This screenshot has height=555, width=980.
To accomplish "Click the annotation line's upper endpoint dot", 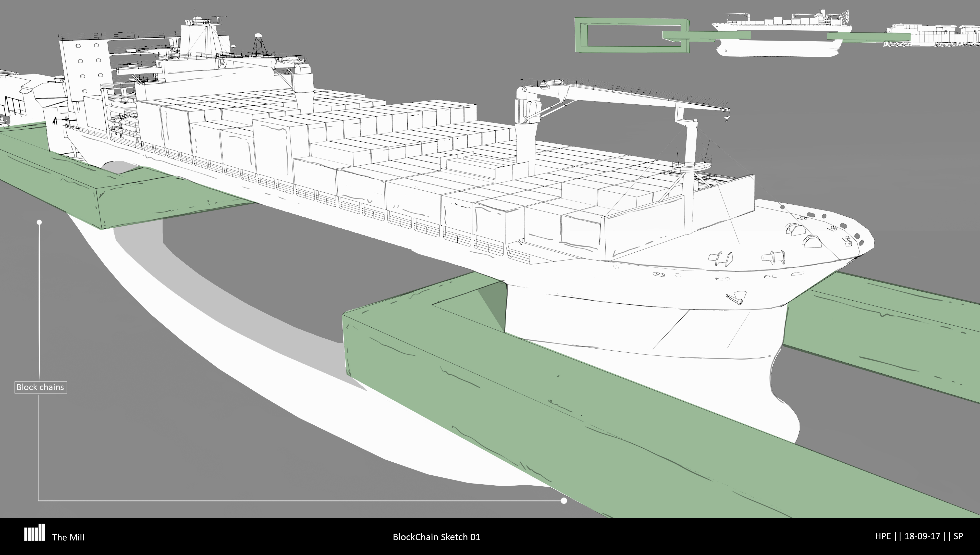I will [x=39, y=222].
